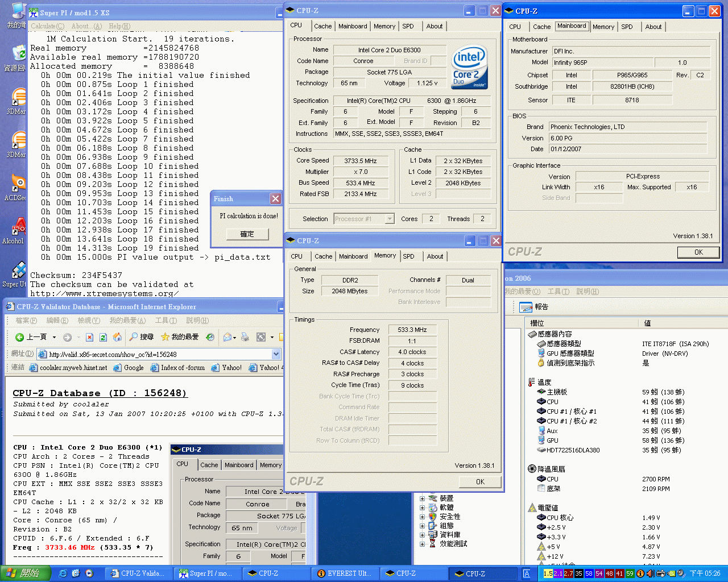Screen dimensions: 728x582
Task: Click 確定 in PI Finish dialog
Action: click(247, 234)
